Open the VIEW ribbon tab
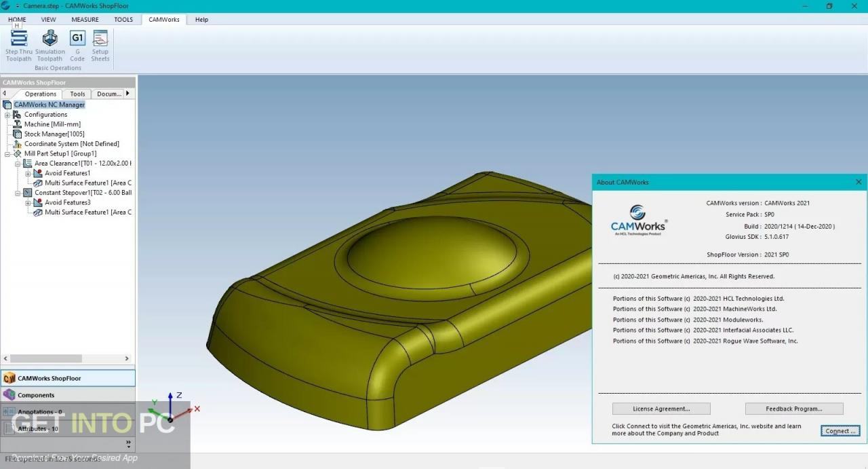Viewport: 868px width, 469px height. [x=49, y=20]
